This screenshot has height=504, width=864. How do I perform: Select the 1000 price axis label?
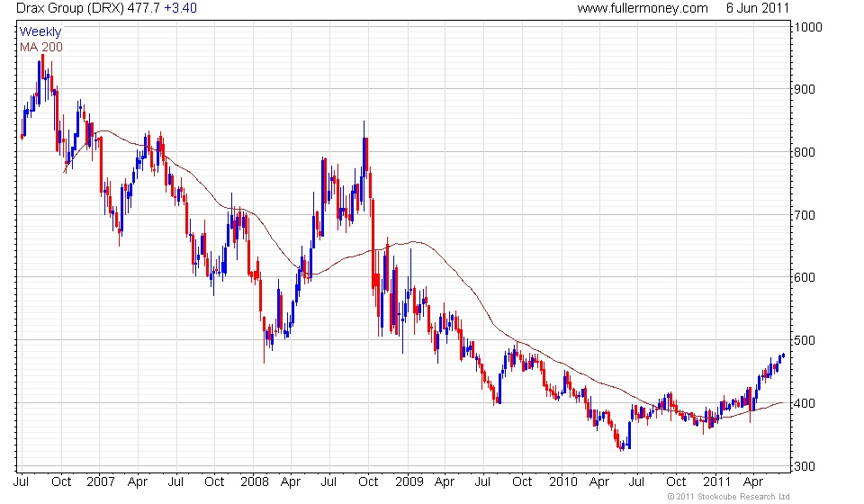coord(808,27)
